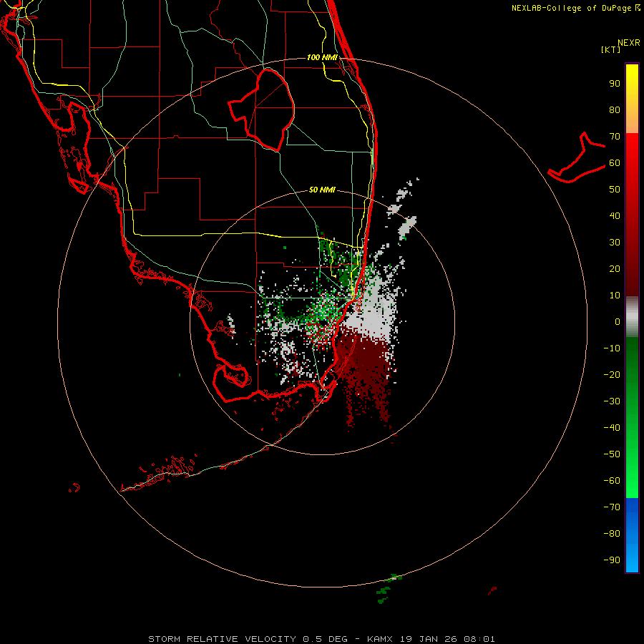
Task: Click the 100 NMI range ring label
Action: [x=322, y=57]
